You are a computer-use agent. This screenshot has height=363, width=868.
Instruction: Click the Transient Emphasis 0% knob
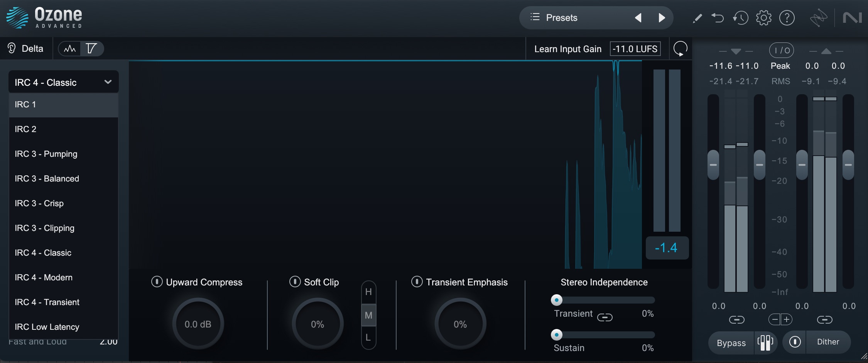[460, 324]
